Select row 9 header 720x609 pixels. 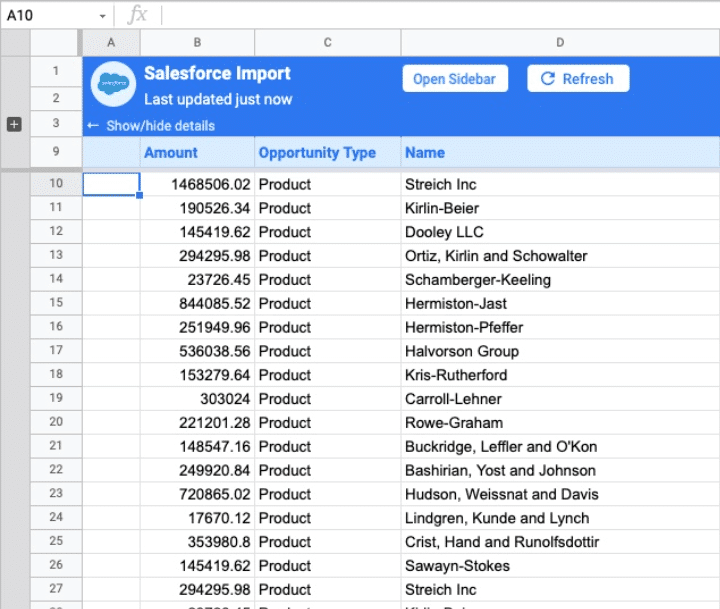pos(56,152)
